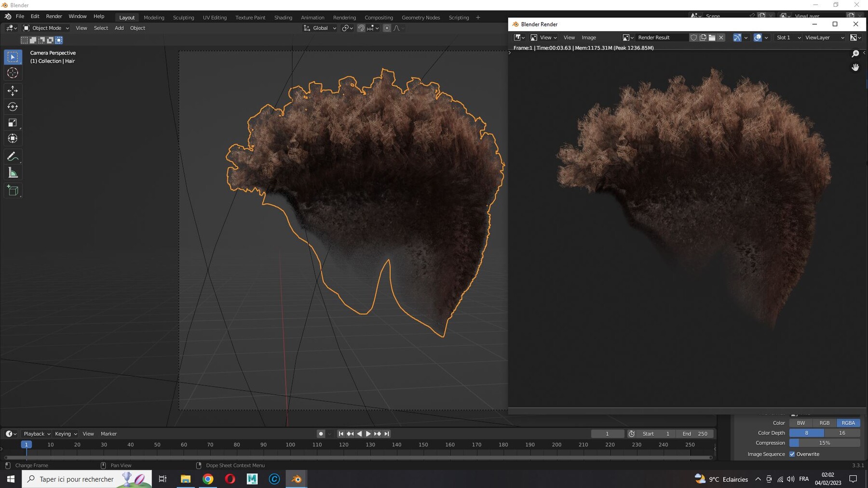The height and width of the screenshot is (488, 868).
Task: Toggle proportional editing in viewport header
Action: pos(387,28)
